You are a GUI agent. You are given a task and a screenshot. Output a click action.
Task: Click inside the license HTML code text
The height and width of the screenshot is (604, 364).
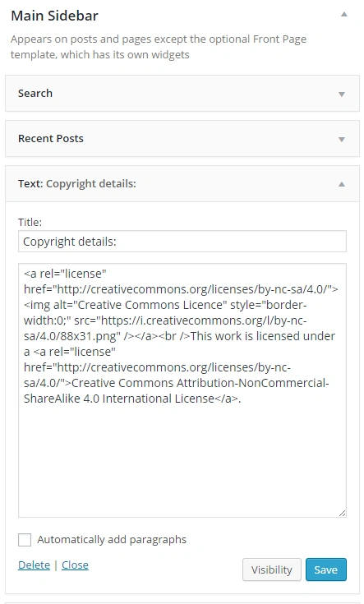(x=179, y=335)
